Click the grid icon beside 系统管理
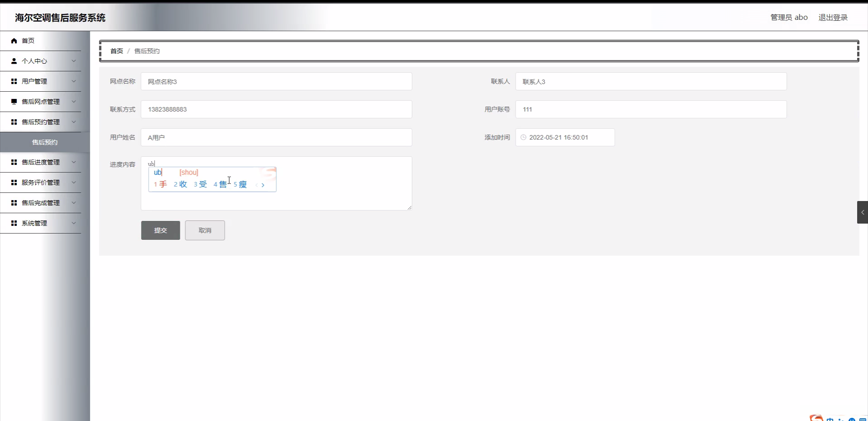The image size is (868, 421). 14,223
